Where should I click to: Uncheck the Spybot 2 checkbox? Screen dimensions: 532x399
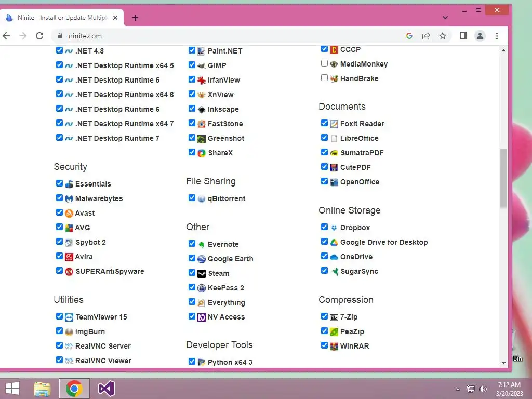point(59,242)
